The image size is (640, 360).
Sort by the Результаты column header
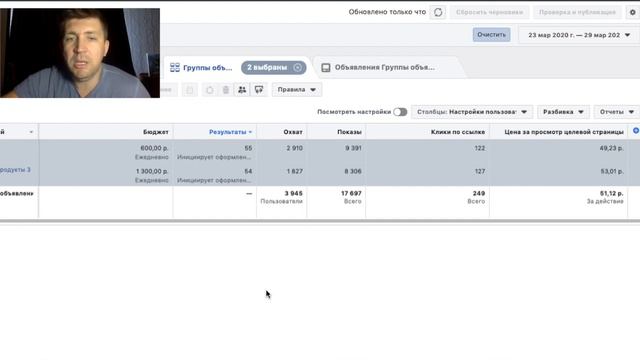230,132
